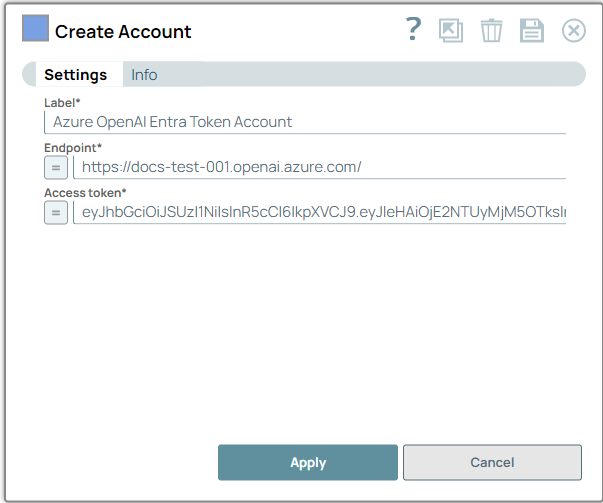Click the Access token* field caption
This screenshot has height=503, width=603.
(85, 193)
